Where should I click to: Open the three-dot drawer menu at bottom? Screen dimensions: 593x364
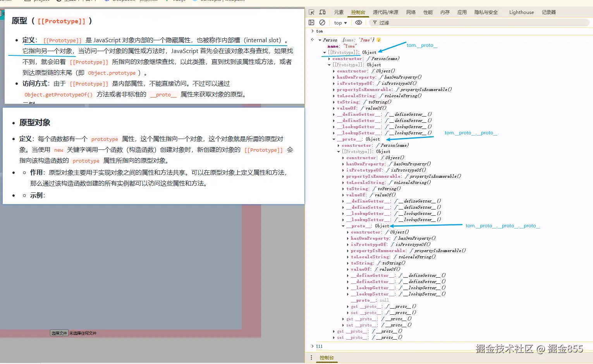click(x=311, y=357)
